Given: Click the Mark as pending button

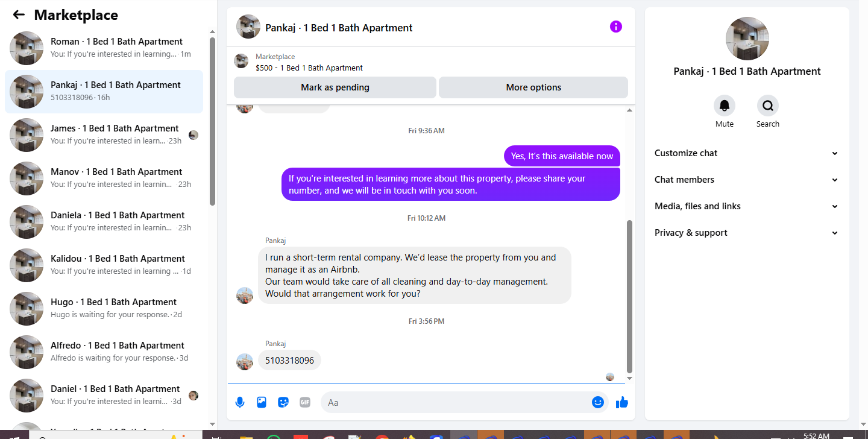Looking at the screenshot, I should pyautogui.click(x=335, y=87).
